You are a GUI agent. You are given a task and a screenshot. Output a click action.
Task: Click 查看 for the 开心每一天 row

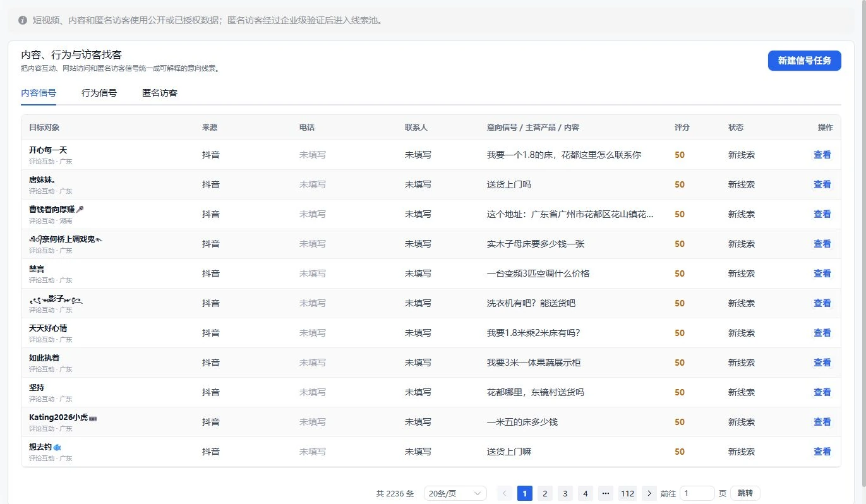822,155
